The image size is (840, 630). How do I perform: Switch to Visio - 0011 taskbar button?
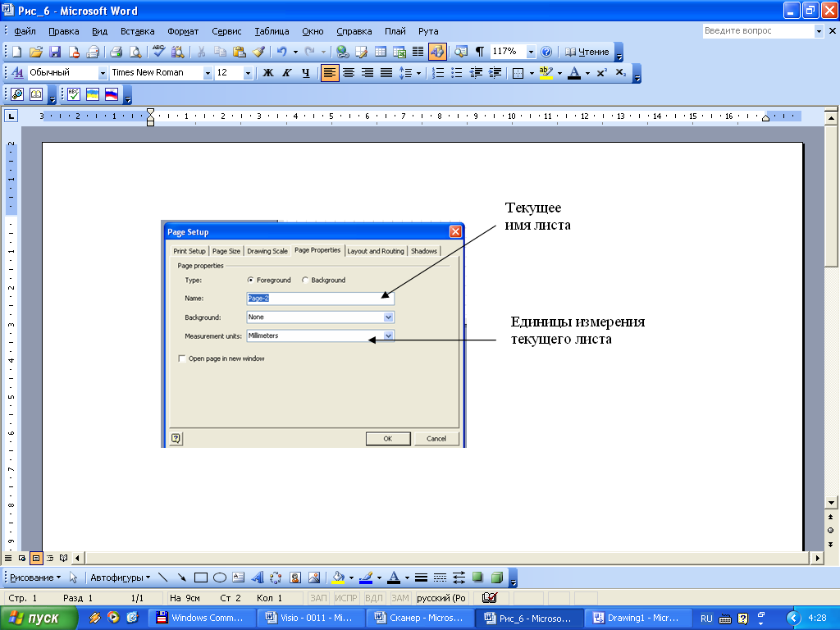311,619
